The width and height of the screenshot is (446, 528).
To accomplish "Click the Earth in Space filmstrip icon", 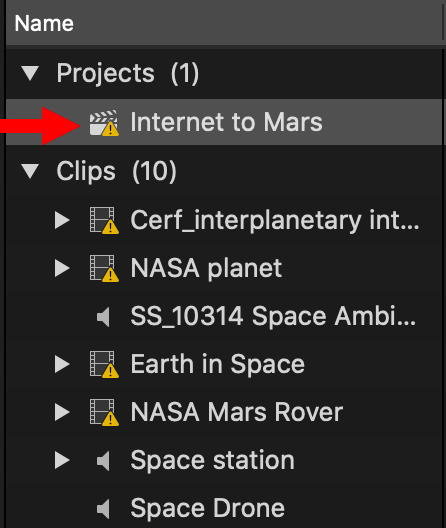I will click(104, 365).
